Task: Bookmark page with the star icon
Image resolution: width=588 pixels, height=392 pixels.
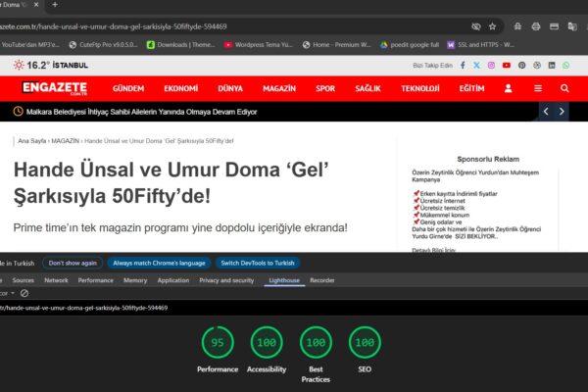Action: click(x=492, y=26)
